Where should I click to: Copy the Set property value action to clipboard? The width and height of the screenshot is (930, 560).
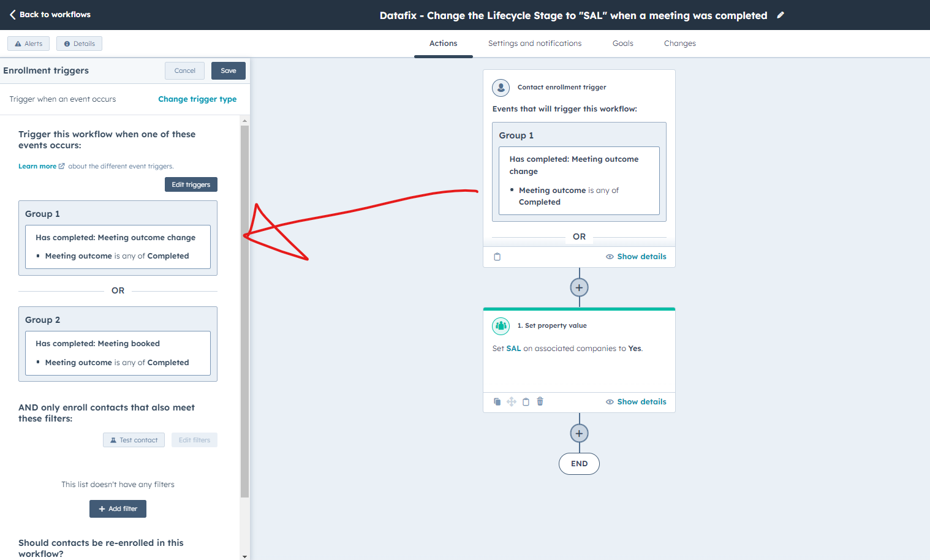coord(526,401)
